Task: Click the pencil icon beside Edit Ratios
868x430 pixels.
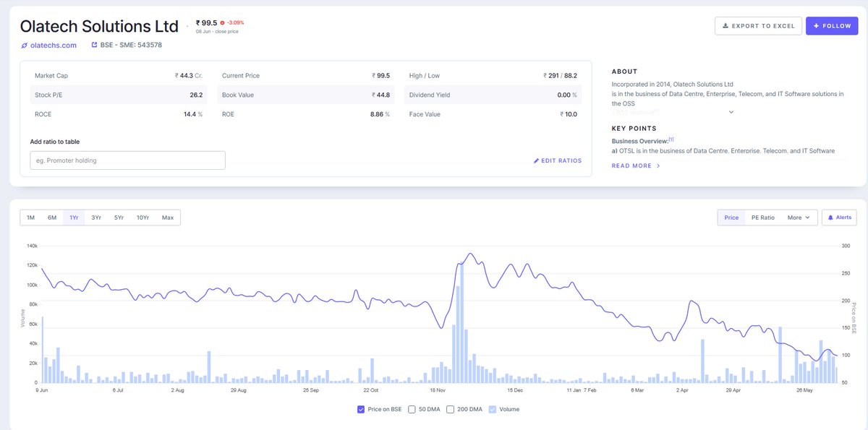Action: (x=536, y=160)
